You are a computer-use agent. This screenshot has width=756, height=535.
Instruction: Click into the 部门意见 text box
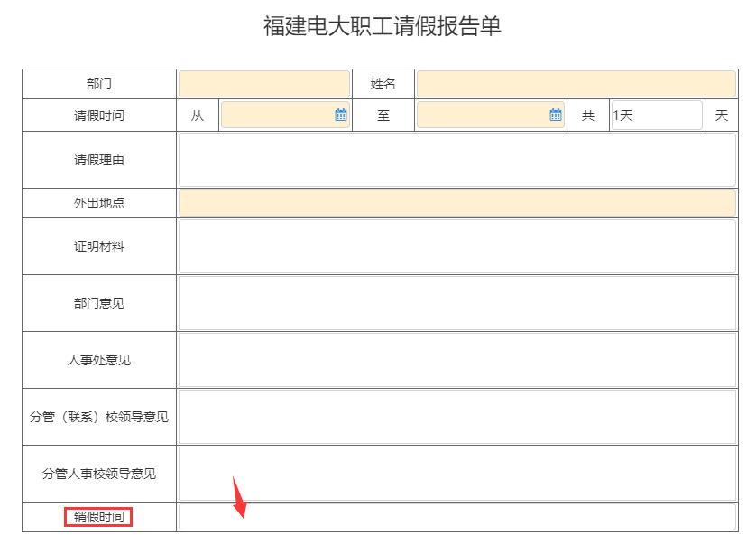point(457,303)
